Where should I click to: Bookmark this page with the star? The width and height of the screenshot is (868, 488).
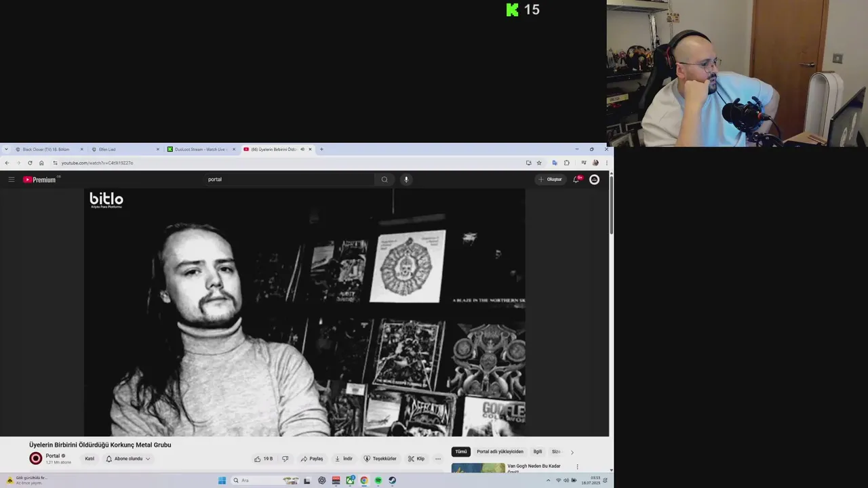[539, 163]
